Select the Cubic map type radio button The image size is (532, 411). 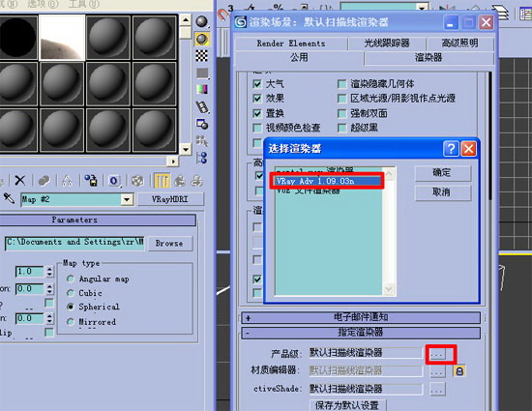(x=71, y=293)
